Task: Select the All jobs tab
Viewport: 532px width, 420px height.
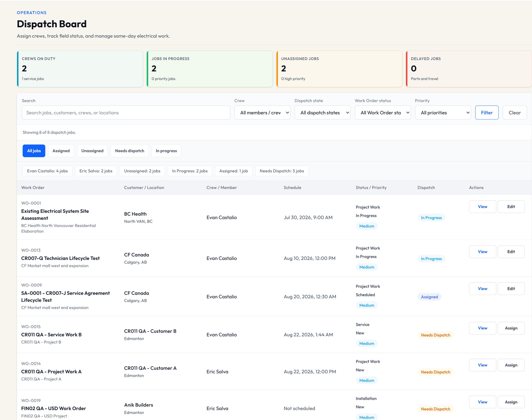Action: click(x=34, y=151)
